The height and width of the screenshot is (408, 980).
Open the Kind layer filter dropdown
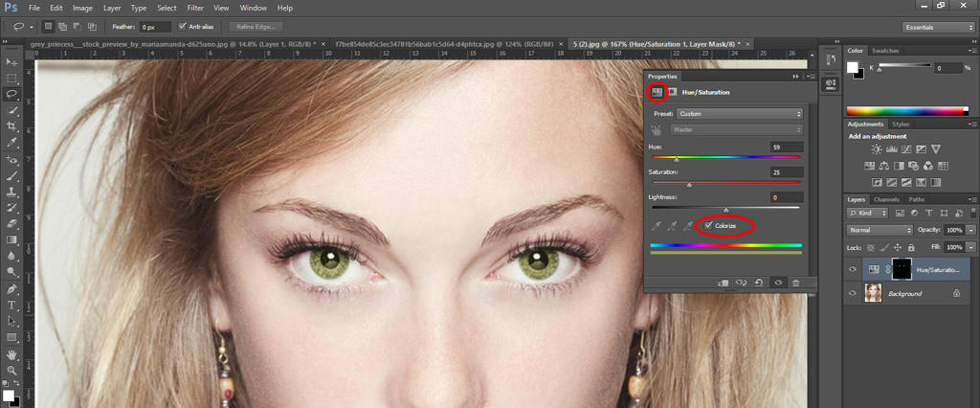pyautogui.click(x=867, y=214)
